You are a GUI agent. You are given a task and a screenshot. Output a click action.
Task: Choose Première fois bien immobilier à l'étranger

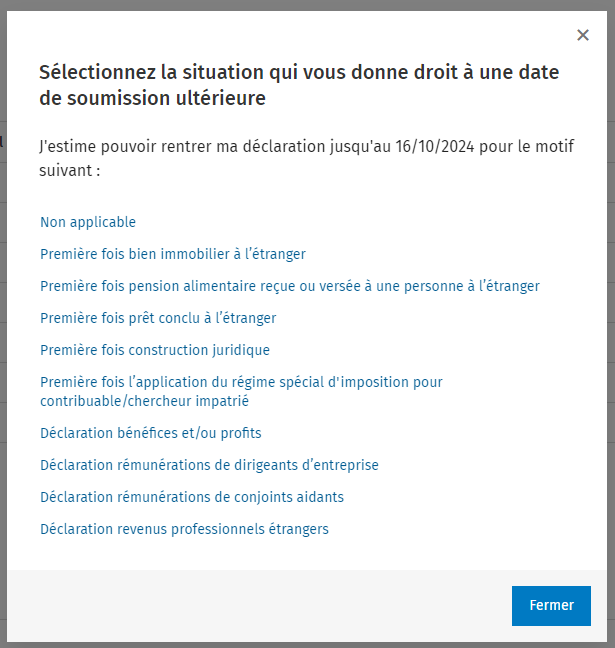coord(173,254)
